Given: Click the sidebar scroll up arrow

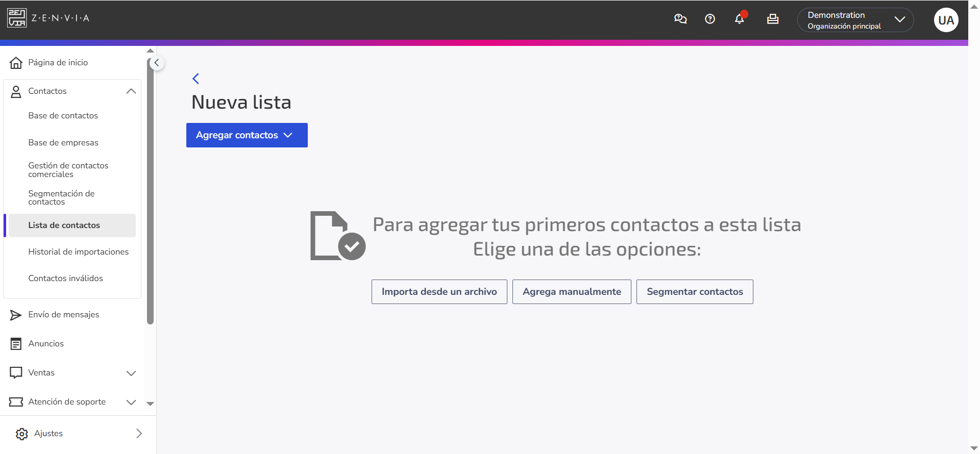Looking at the screenshot, I should point(150,51).
